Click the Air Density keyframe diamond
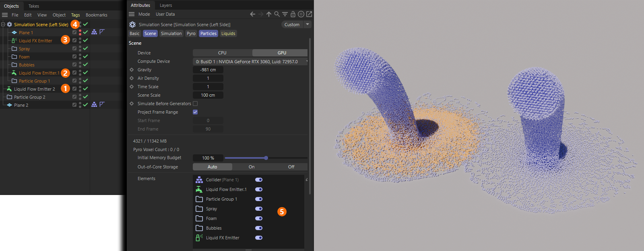Viewport: 644px width, 251px height. 132,78
